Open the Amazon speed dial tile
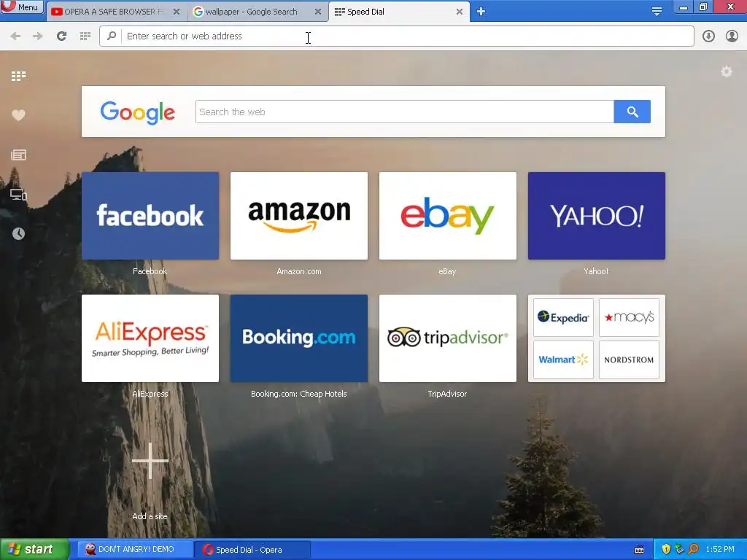 click(298, 216)
